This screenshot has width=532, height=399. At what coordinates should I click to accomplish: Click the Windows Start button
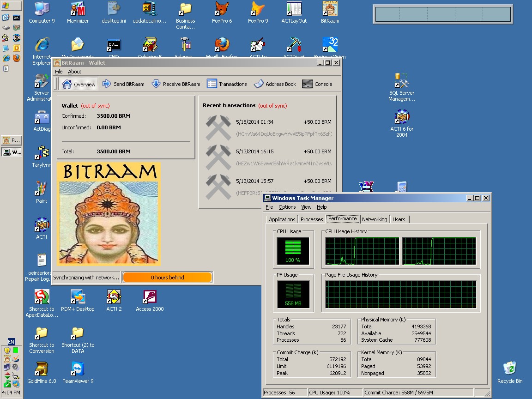pos(11,6)
